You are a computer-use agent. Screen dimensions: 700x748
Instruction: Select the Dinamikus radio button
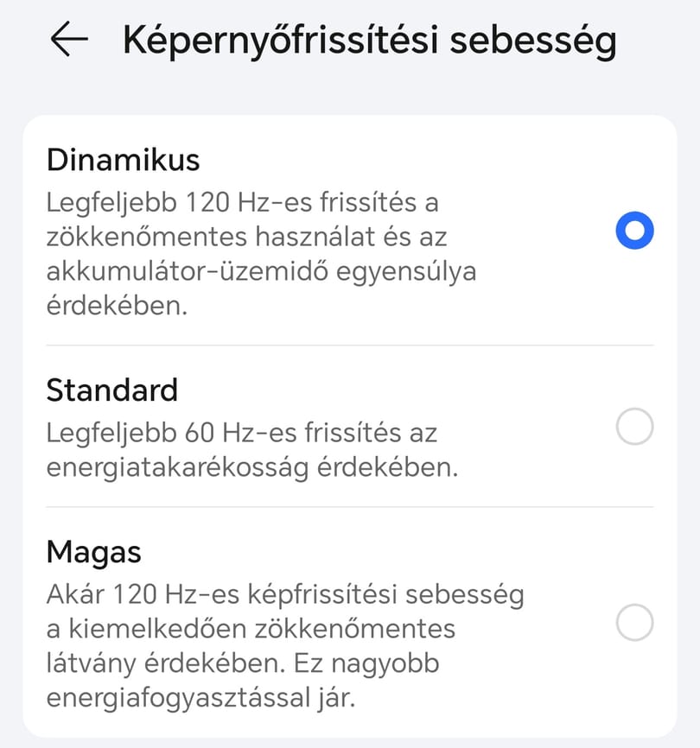pos(634,231)
